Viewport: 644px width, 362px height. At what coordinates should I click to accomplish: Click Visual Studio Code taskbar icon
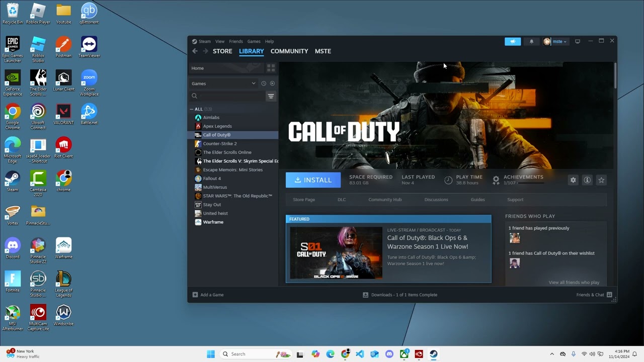pyautogui.click(x=360, y=354)
